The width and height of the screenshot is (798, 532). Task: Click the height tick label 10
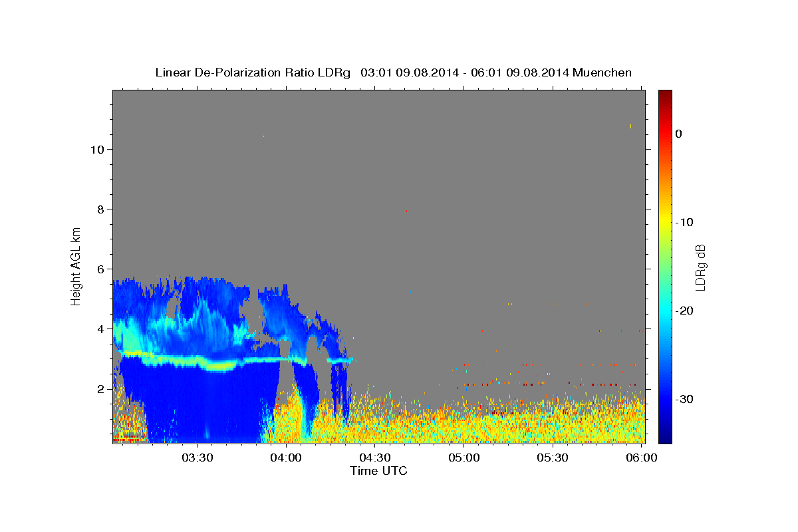[96, 150]
